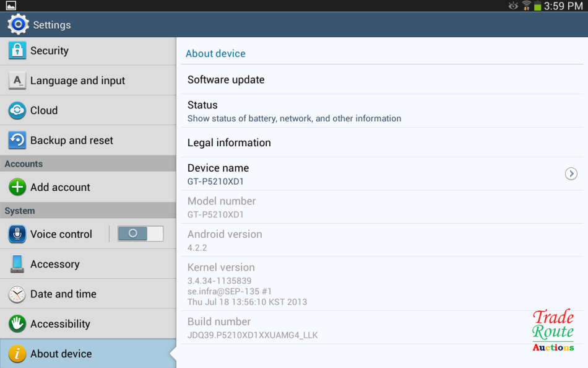Click the Language and input keyboard icon

point(17,81)
